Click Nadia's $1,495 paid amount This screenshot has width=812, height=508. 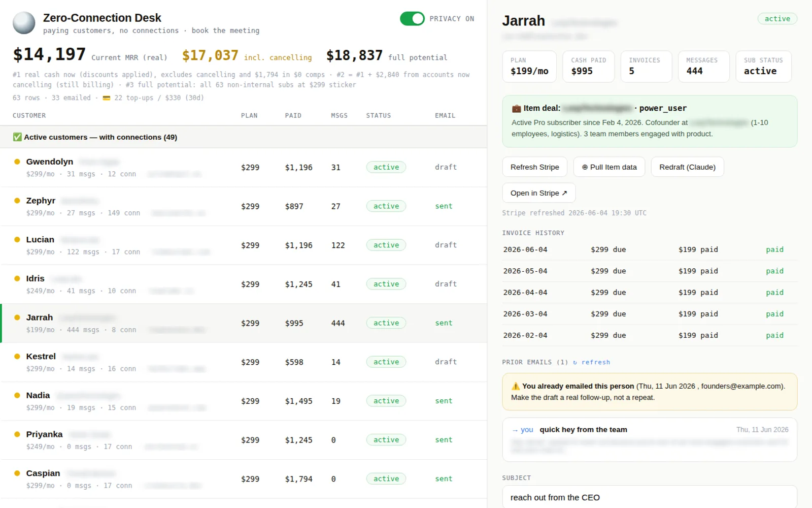[x=299, y=401]
